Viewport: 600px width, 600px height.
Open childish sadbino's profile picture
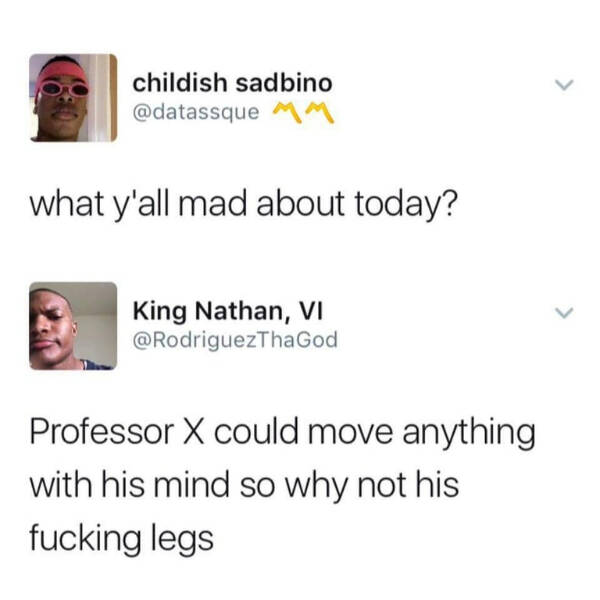tap(73, 98)
